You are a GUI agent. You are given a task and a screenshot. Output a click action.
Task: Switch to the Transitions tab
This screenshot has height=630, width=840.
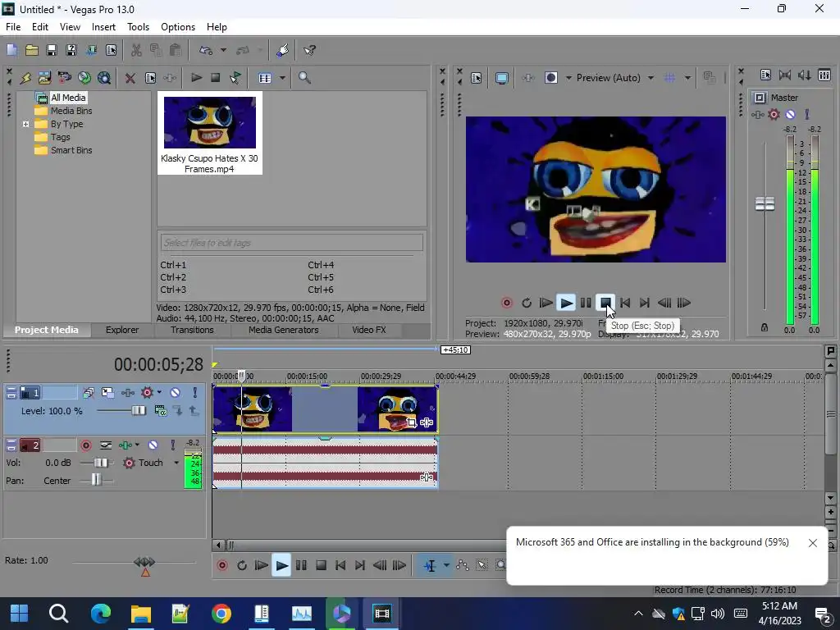point(192,330)
